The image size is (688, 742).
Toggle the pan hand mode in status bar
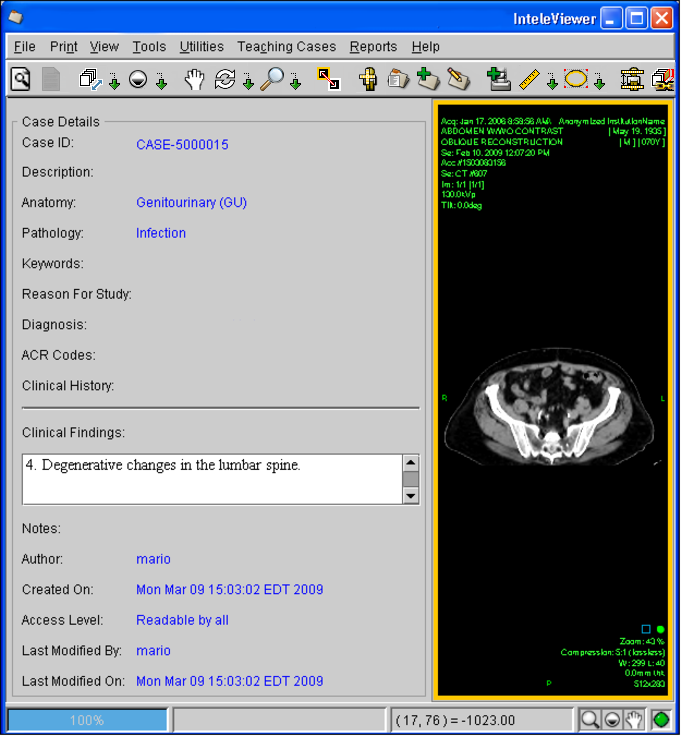(633, 720)
